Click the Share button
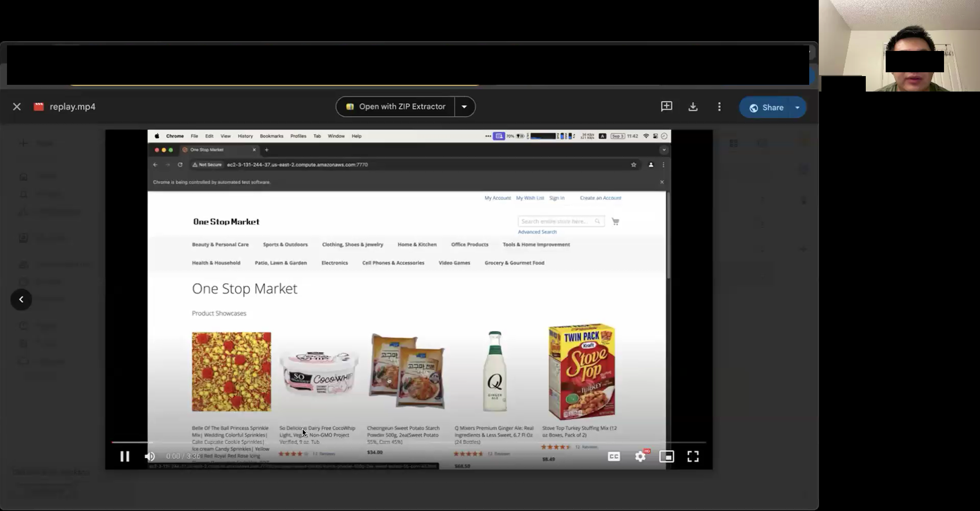Screen dimensions: 980x511 766,108
